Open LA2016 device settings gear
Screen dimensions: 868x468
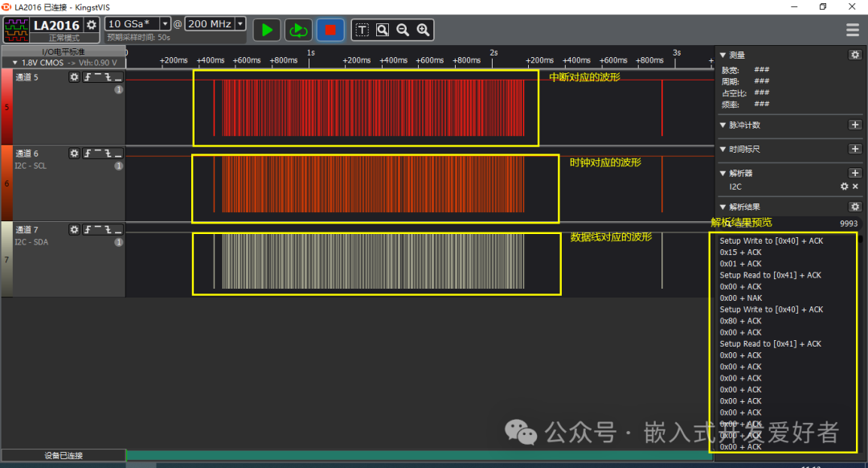(x=92, y=25)
